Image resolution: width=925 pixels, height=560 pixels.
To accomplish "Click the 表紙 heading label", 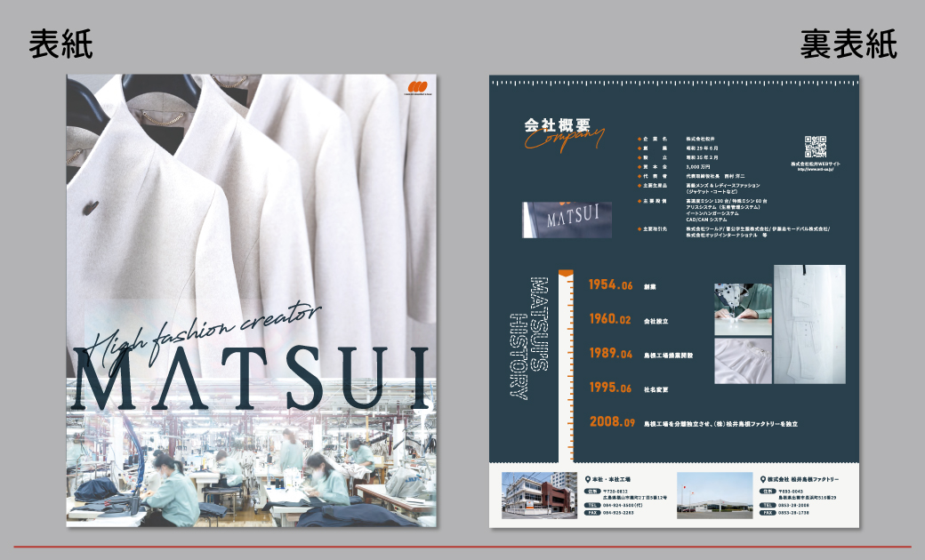I will [60, 44].
